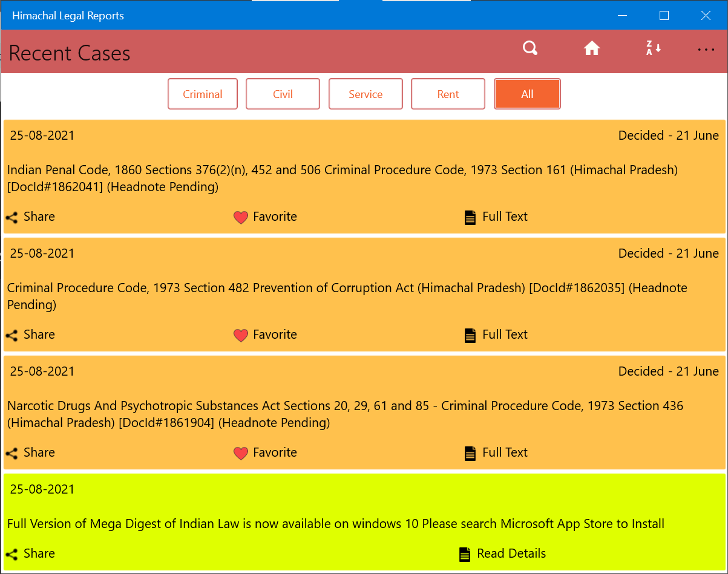This screenshot has width=728, height=574.
Task: Select Share label on Prevention of Corruption case
Action: coord(39,334)
